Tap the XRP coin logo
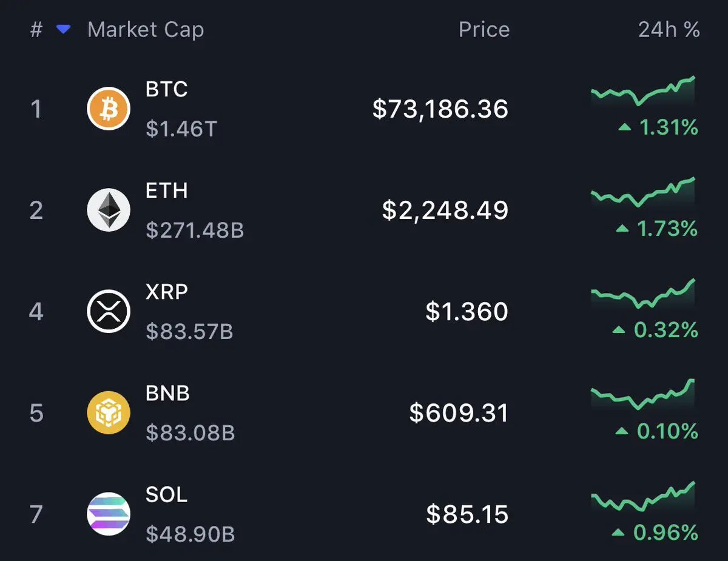728x561 pixels. [109, 312]
